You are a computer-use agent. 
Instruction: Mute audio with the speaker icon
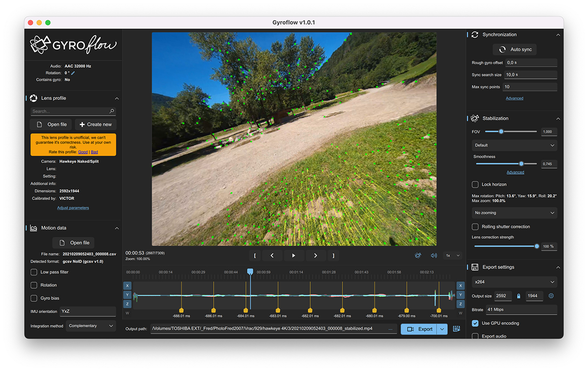click(434, 255)
